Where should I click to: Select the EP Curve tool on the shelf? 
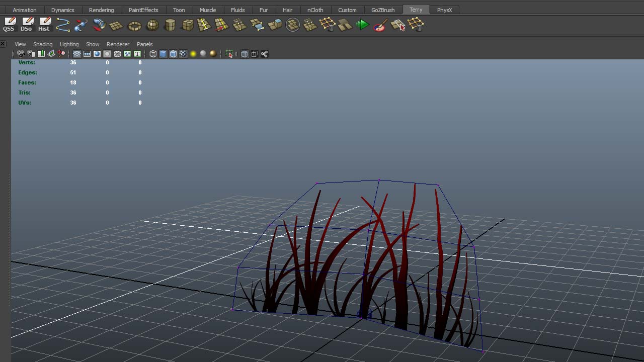[x=63, y=25]
